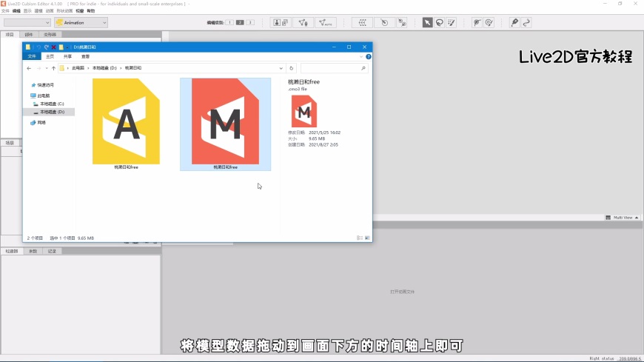Viewport: 644px width, 362px height.
Task: Click the Multi View label
Action: click(x=623, y=218)
